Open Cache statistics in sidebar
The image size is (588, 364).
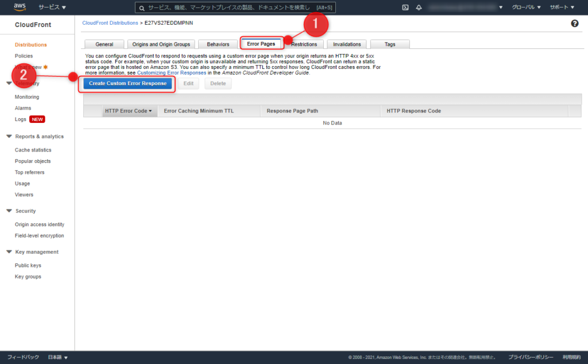click(33, 150)
